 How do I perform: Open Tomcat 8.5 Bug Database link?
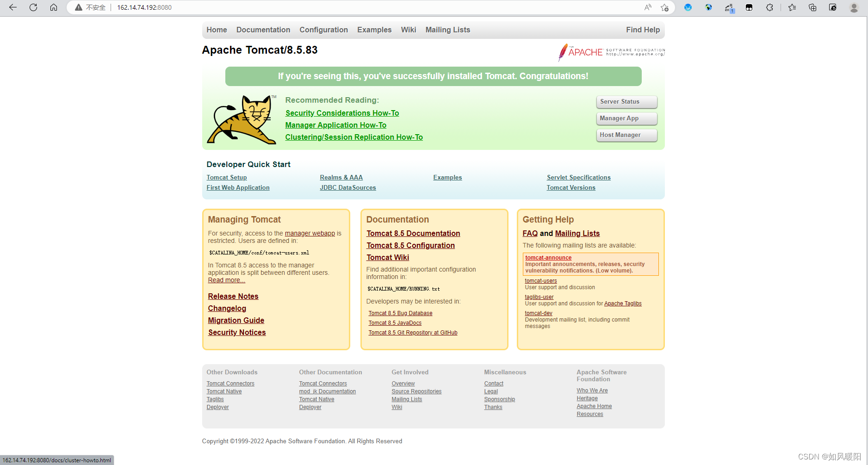tap(400, 313)
